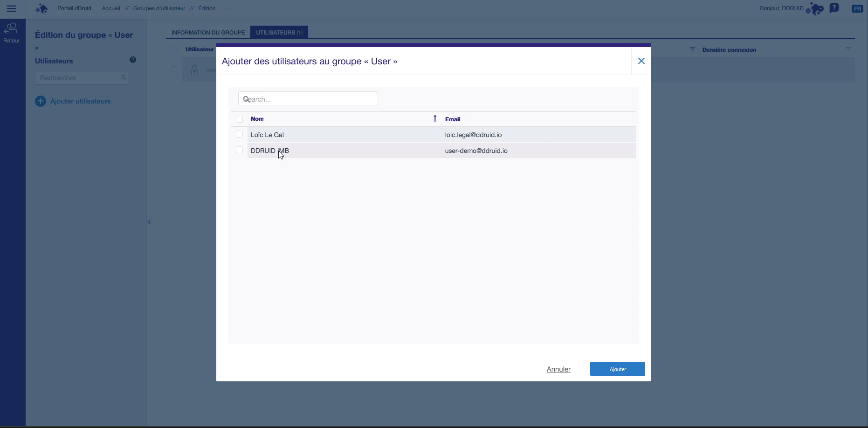Image resolution: width=868 pixels, height=428 pixels.
Task: Click the Retour back icon in sidebar
Action: click(11, 28)
